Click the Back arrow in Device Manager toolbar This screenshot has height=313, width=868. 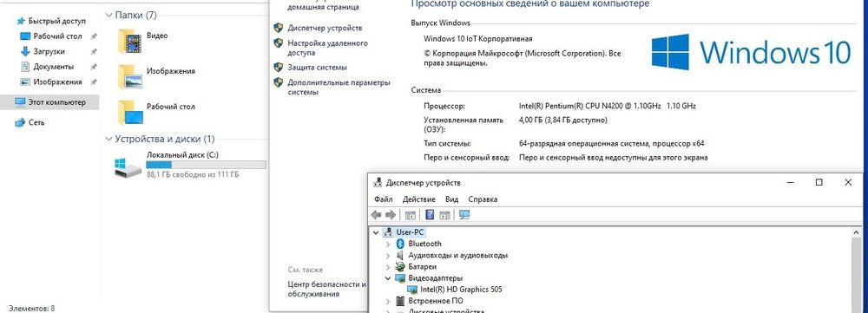click(x=377, y=215)
